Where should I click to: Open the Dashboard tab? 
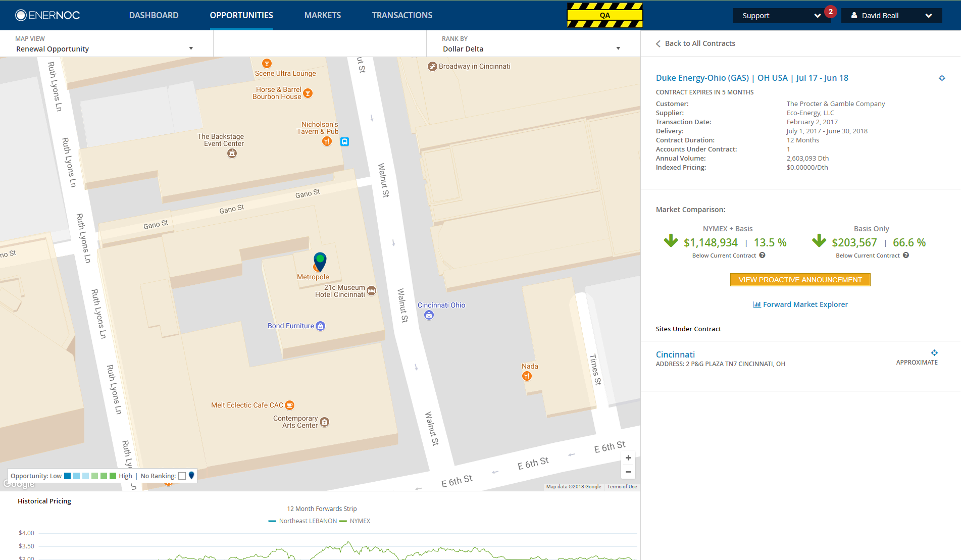[x=154, y=15]
